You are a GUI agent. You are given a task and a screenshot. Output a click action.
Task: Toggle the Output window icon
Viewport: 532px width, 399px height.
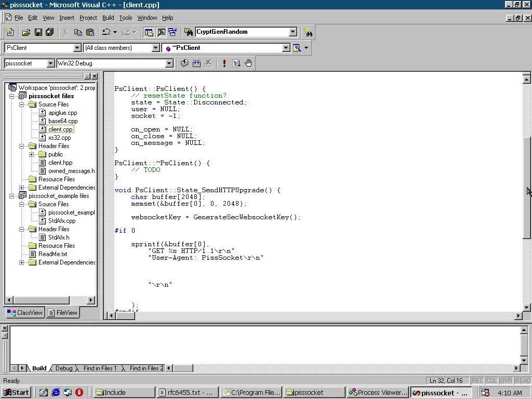point(161,32)
